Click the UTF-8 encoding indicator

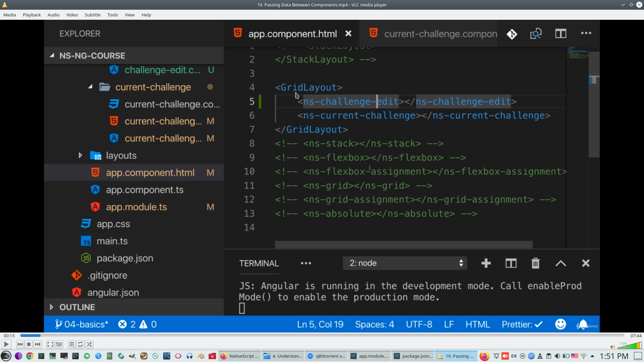419,324
